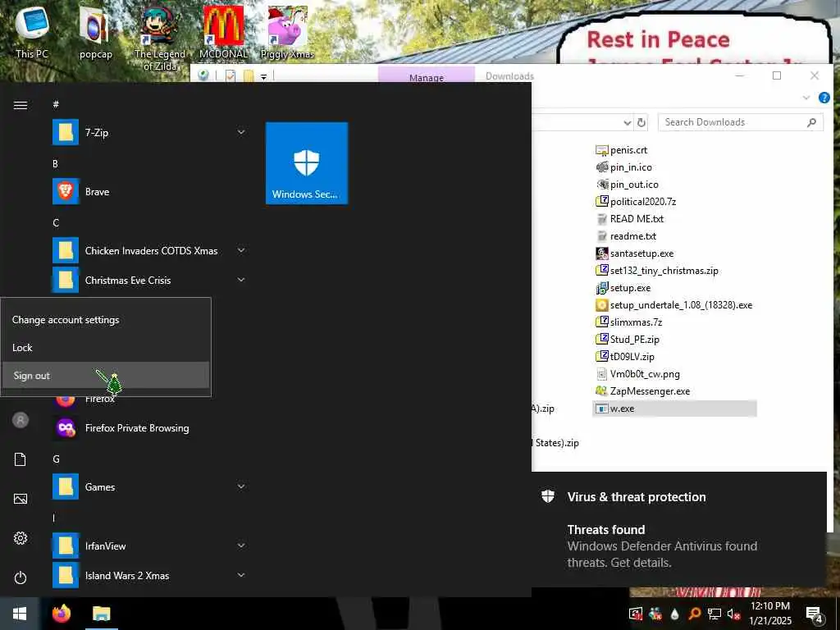This screenshot has width=840, height=630.
Task: Select setup_undertale_1.08_(18328).exe
Action: pos(674,305)
